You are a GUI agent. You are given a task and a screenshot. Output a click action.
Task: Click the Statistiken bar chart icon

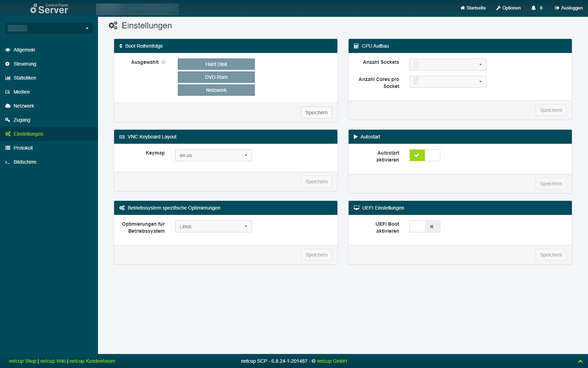click(8, 78)
